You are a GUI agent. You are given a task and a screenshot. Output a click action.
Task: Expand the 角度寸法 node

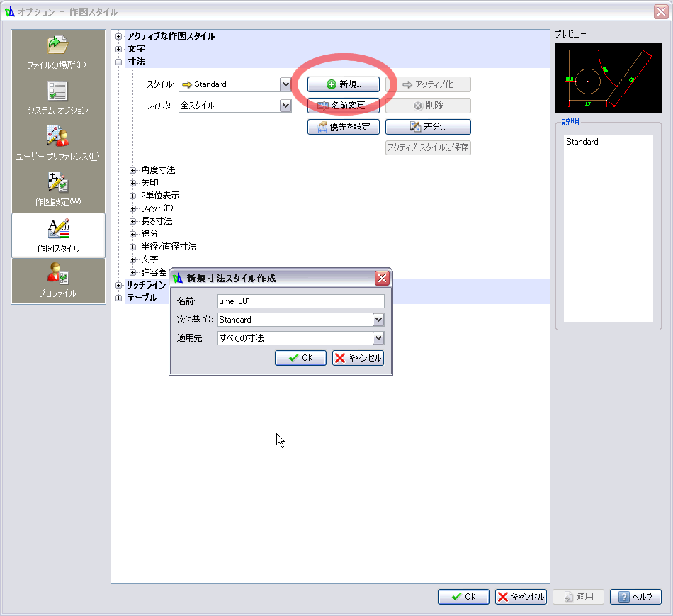click(x=133, y=171)
